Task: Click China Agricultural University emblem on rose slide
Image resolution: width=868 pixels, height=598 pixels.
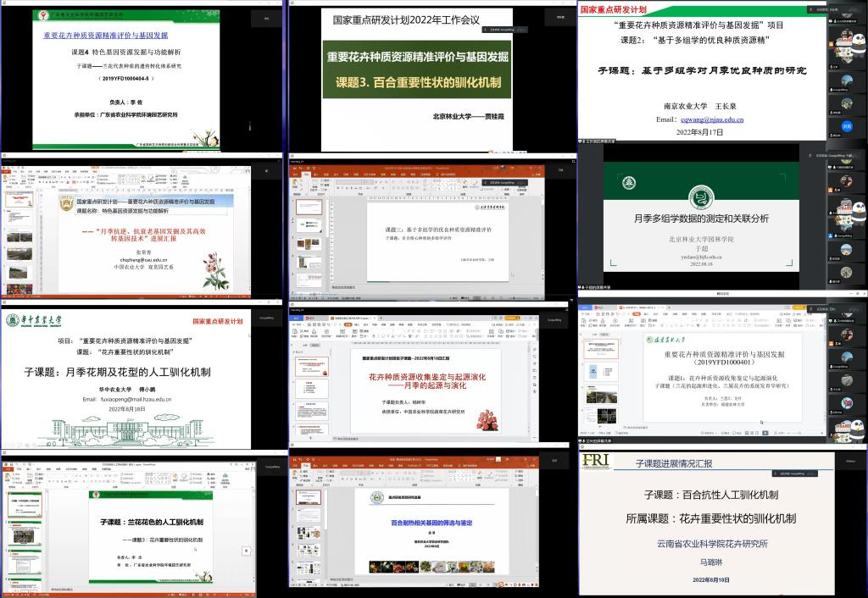Action: coord(66,203)
